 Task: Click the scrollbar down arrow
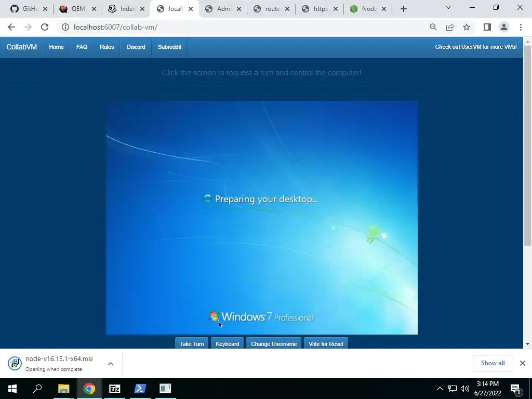(527, 344)
